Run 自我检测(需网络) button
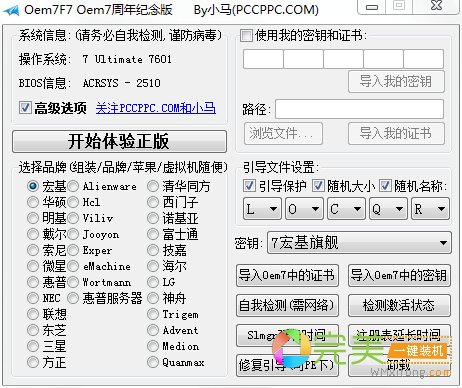The width and height of the screenshot is (462, 388). 287,305
